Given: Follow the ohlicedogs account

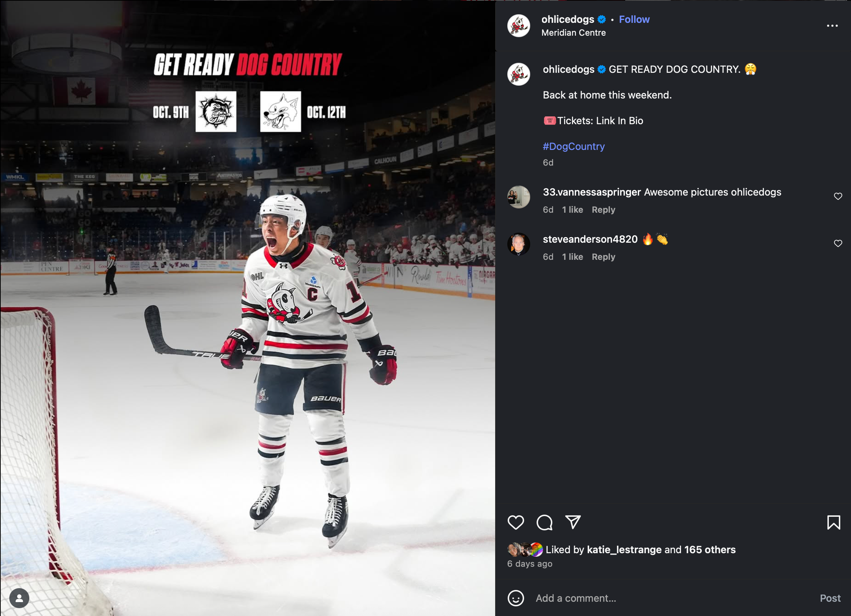Looking at the screenshot, I should click(x=634, y=20).
